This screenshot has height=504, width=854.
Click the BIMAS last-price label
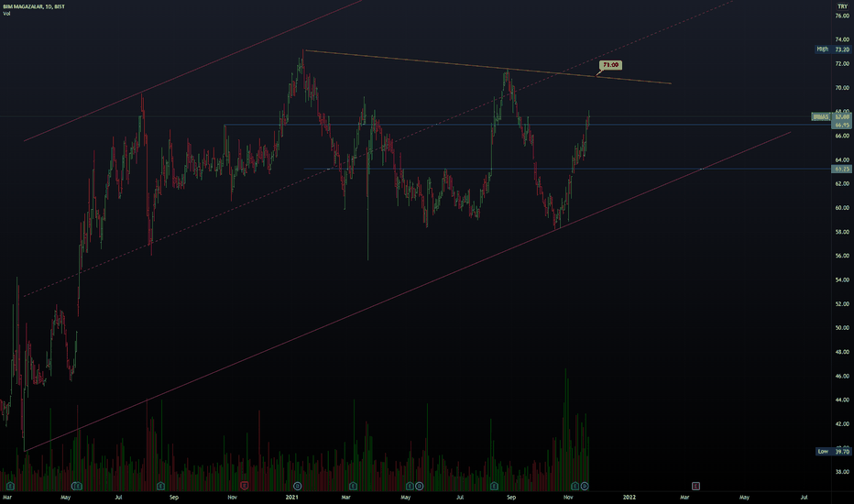pyautogui.click(x=821, y=116)
